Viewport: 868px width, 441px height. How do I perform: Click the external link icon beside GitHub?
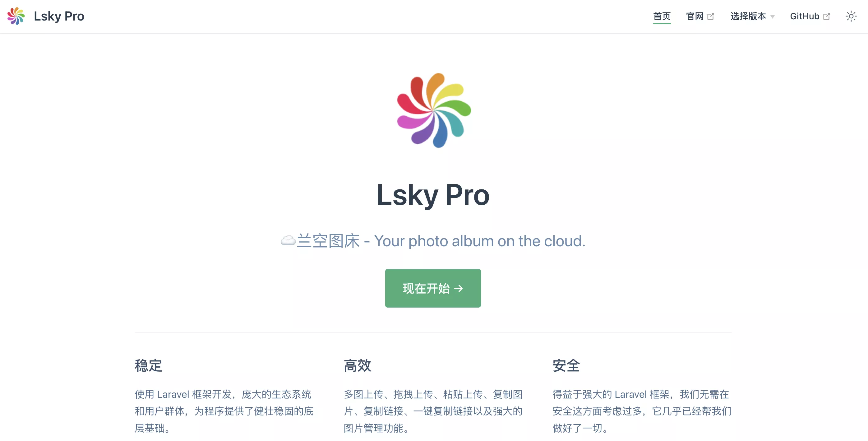(x=826, y=16)
